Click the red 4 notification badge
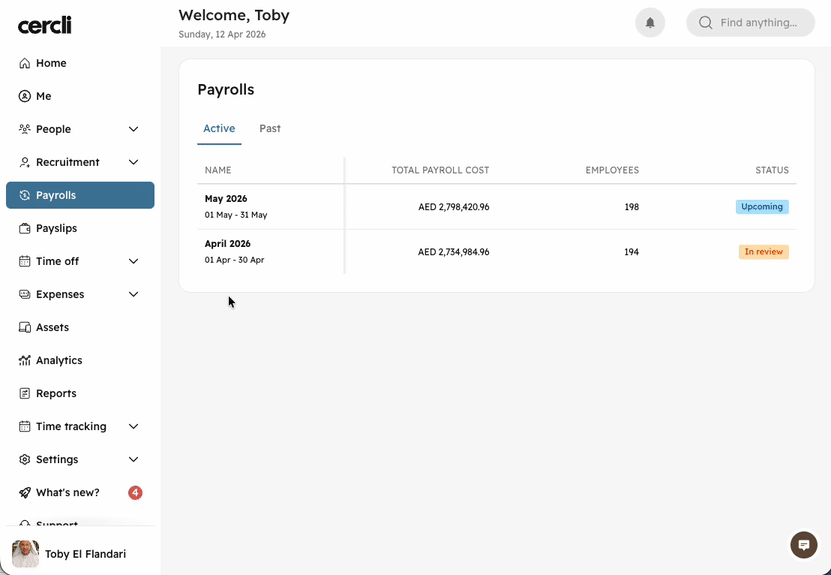This screenshot has width=831, height=575. click(x=135, y=492)
